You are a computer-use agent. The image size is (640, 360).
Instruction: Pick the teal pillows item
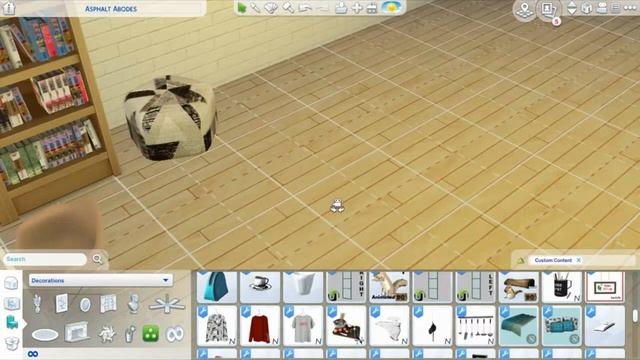tap(562, 326)
